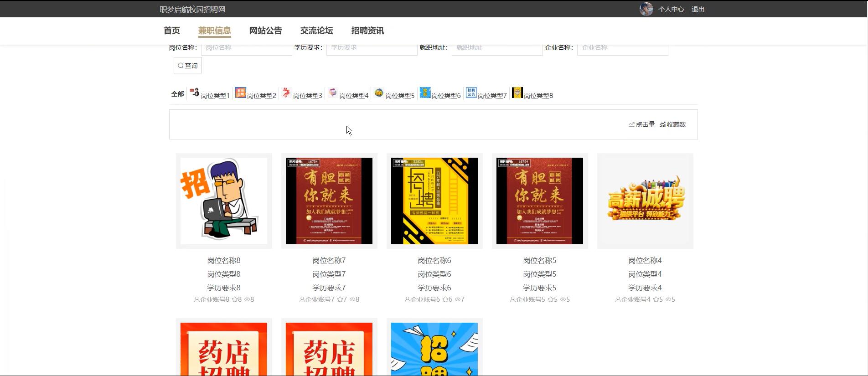
Task: Click the 岗位类型4 category icon
Action: tap(333, 93)
